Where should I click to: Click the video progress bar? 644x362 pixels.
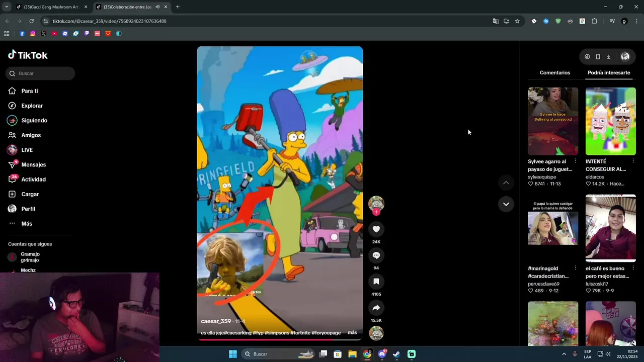[280, 339]
